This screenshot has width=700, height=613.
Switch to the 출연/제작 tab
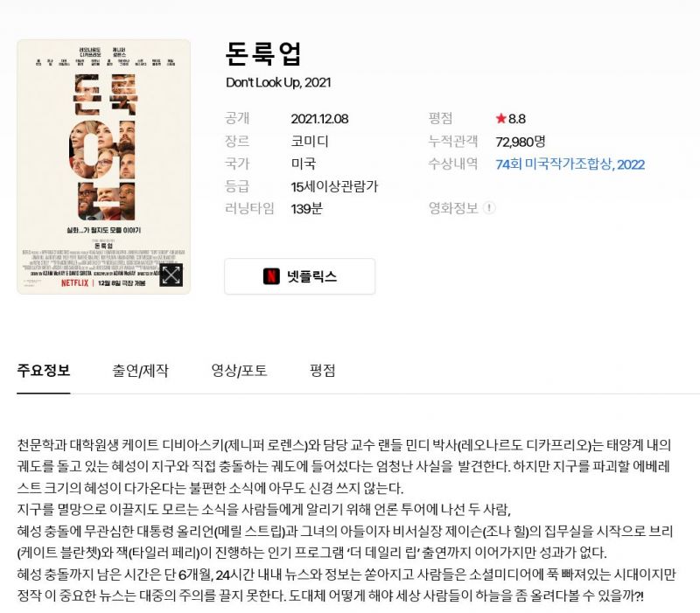pos(140,370)
